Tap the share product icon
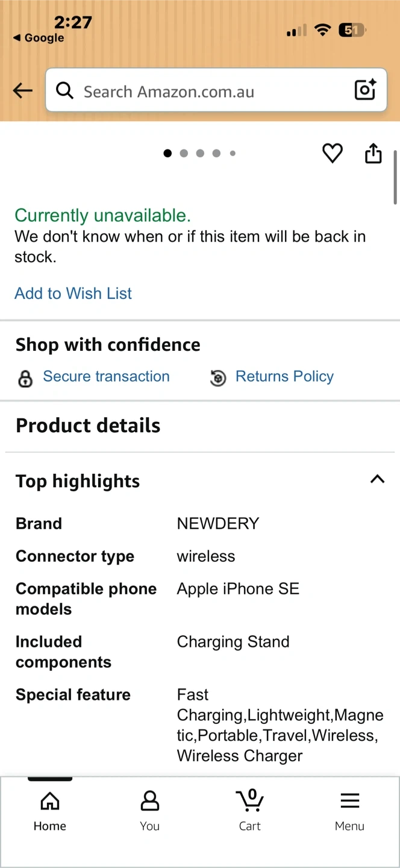 373,154
